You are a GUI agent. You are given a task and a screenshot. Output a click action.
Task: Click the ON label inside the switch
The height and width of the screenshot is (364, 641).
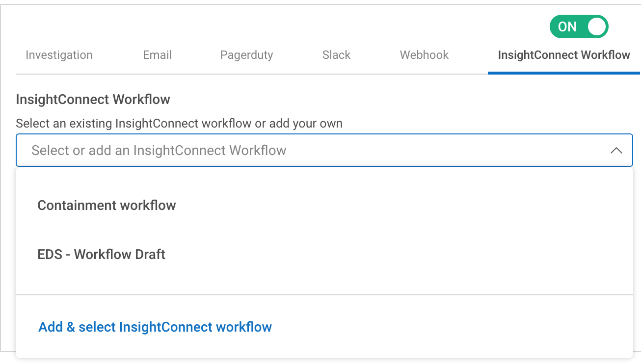click(567, 26)
